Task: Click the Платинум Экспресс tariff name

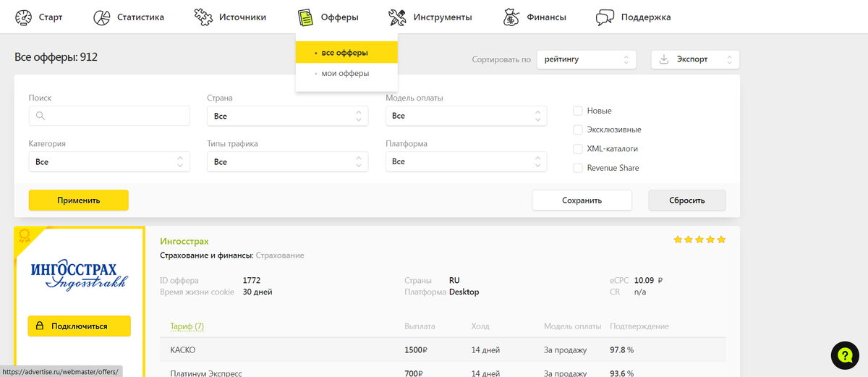Action: pyautogui.click(x=206, y=373)
